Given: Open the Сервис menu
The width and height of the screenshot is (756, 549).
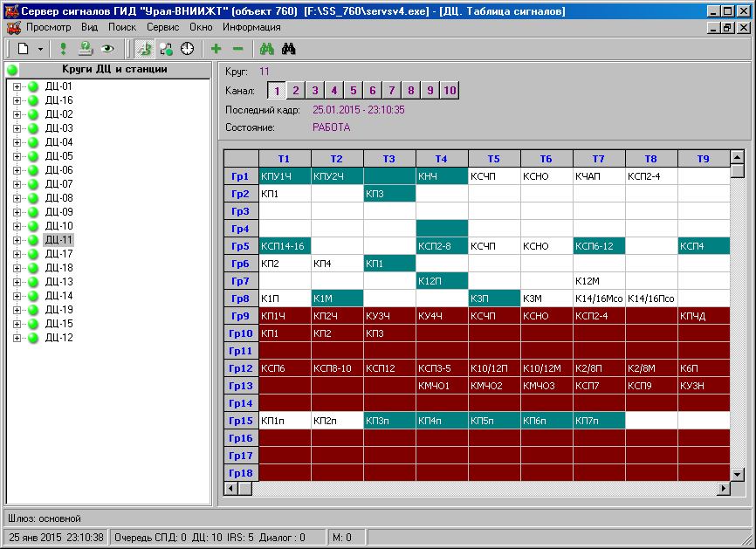Looking at the screenshot, I should coord(162,27).
